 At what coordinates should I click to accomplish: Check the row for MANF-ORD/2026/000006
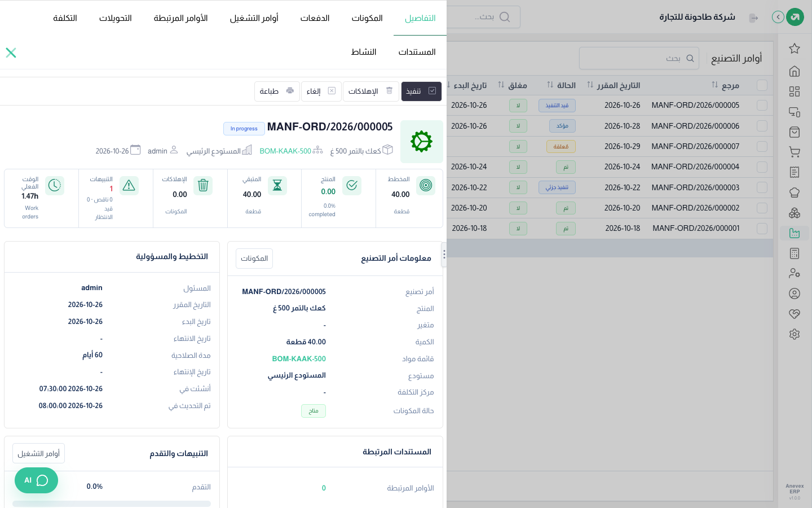click(x=762, y=126)
